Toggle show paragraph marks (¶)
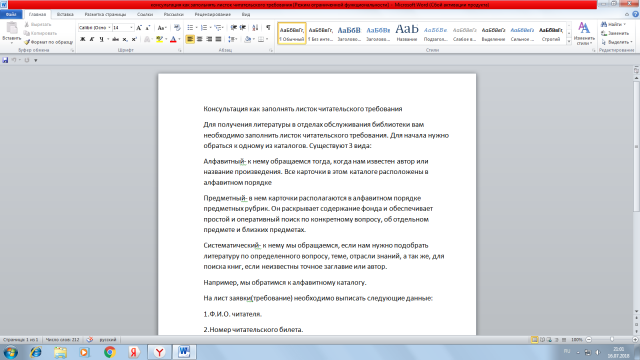The width and height of the screenshot is (640, 360). [x=268, y=28]
